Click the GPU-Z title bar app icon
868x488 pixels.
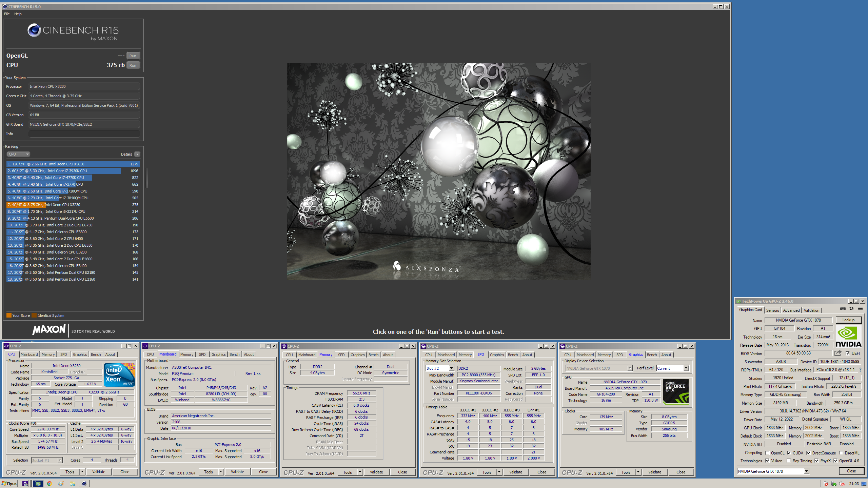[738, 301]
